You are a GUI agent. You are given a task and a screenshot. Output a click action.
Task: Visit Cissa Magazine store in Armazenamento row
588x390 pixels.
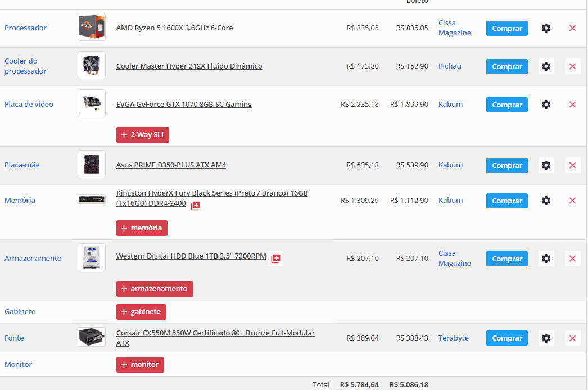click(455, 258)
